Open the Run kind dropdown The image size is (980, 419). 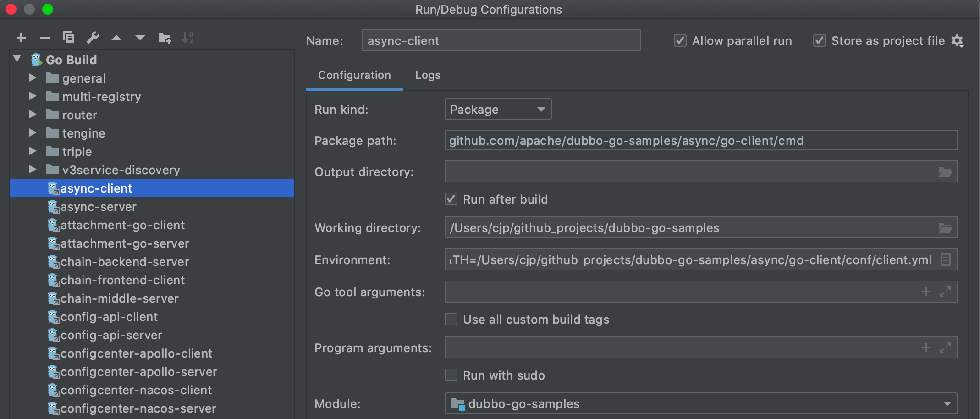tap(497, 110)
